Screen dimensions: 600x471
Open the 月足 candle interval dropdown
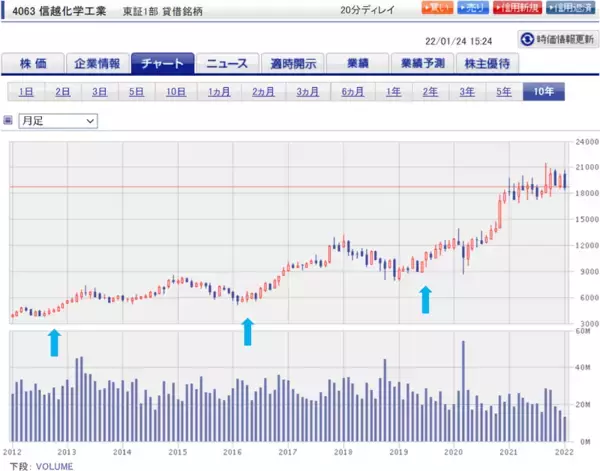[59, 121]
